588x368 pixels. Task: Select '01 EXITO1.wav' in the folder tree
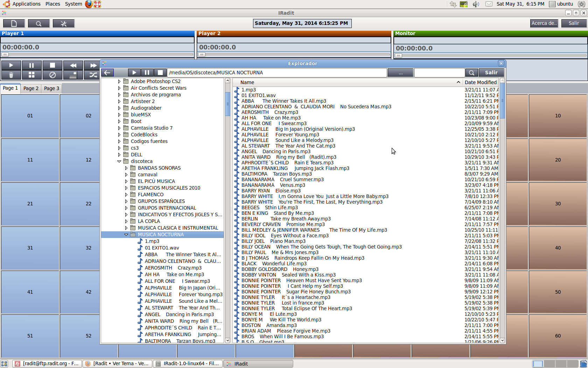162,248
